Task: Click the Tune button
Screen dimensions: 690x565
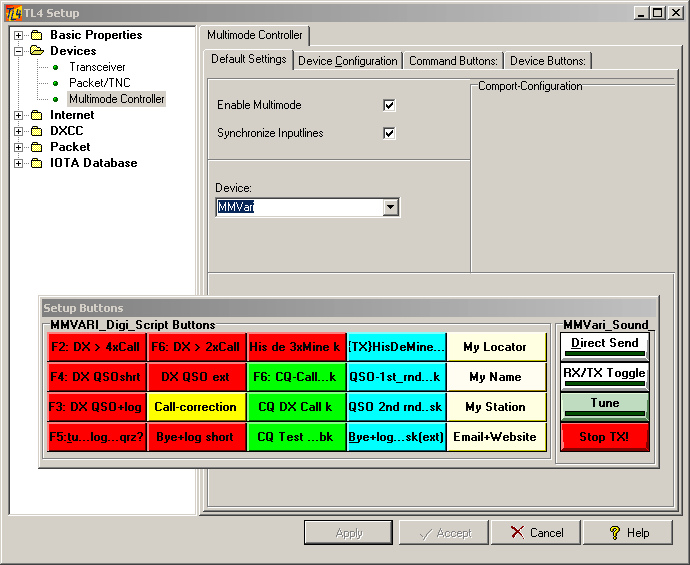Action: coord(605,406)
